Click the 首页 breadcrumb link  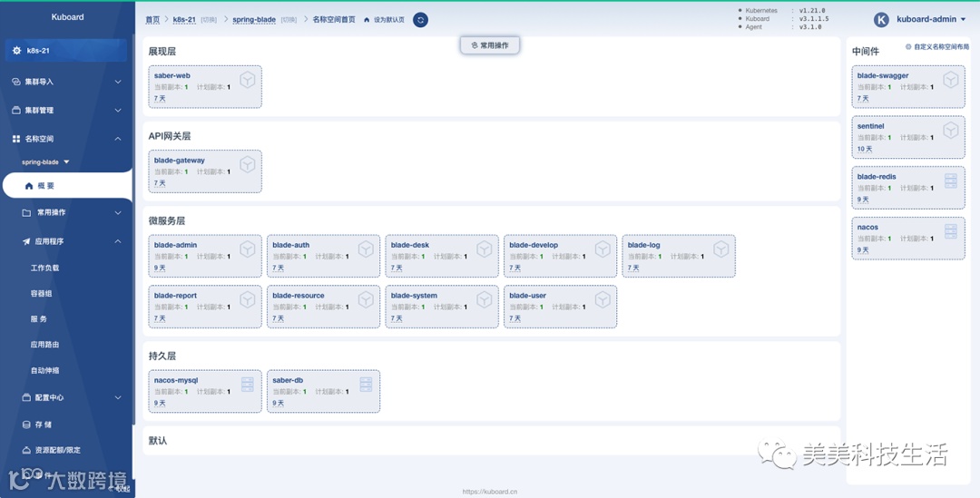pos(152,20)
